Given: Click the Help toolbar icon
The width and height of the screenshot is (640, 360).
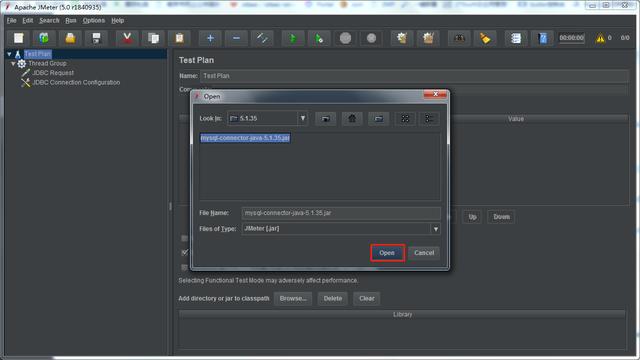Looking at the screenshot, I should pos(542,38).
